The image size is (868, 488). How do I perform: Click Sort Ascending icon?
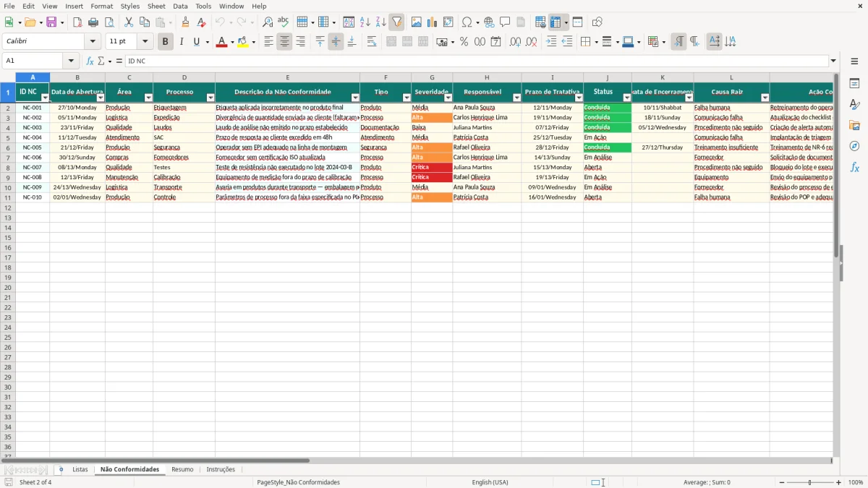[x=365, y=22]
